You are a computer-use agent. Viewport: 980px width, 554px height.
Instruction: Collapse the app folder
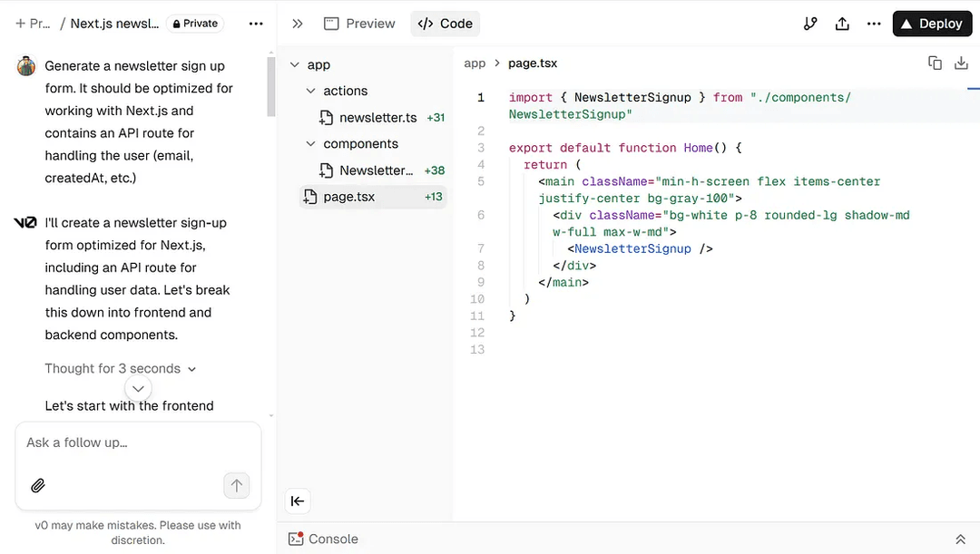click(295, 64)
